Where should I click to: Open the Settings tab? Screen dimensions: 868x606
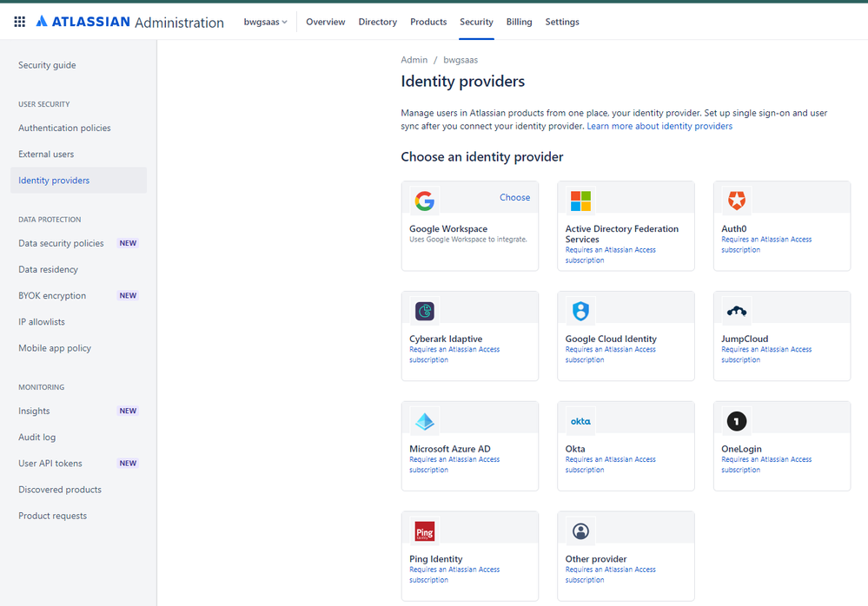click(562, 22)
